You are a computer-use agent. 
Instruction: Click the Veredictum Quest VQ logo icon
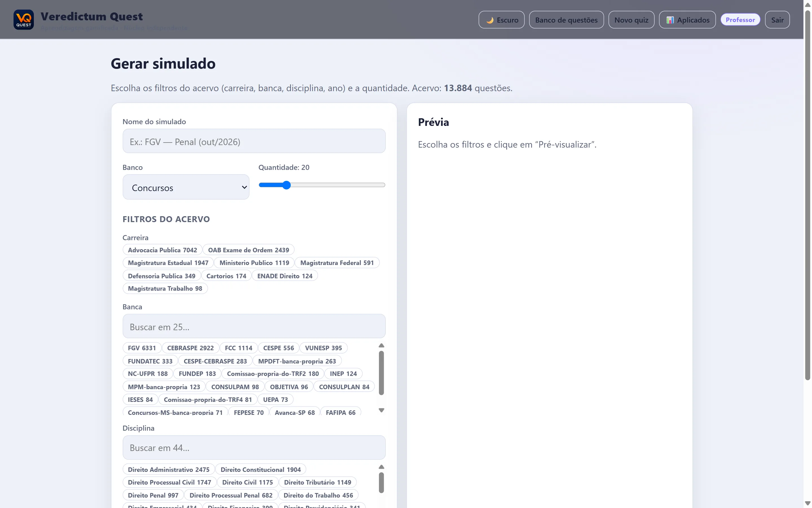click(x=23, y=19)
